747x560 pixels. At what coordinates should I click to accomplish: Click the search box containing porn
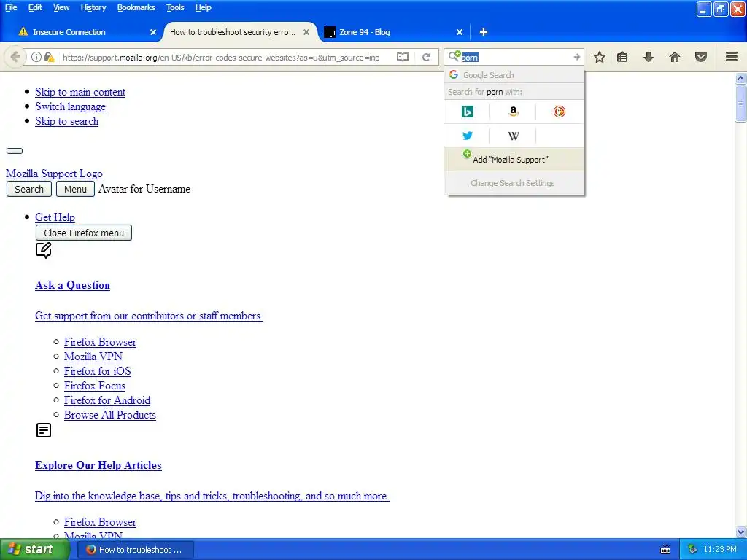pos(516,57)
